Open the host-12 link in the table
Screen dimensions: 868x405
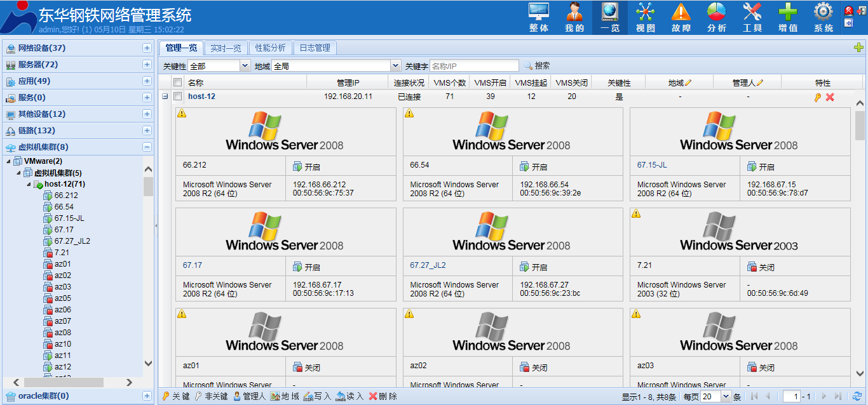201,96
